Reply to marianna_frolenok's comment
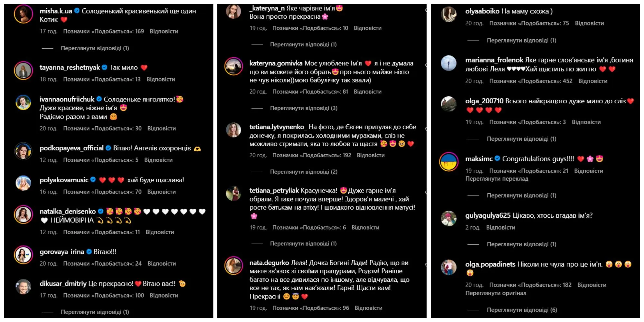 click(x=593, y=81)
